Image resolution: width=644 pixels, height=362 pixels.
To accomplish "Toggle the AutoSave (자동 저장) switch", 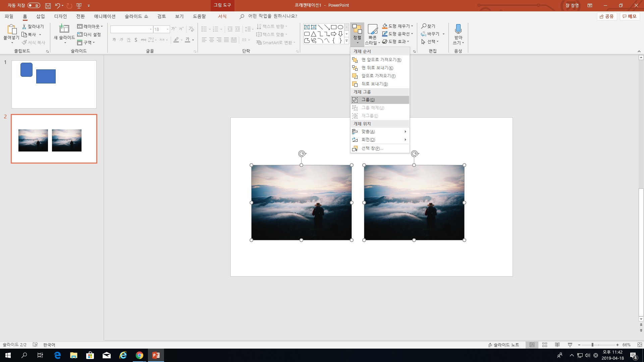I will tap(34, 5).
